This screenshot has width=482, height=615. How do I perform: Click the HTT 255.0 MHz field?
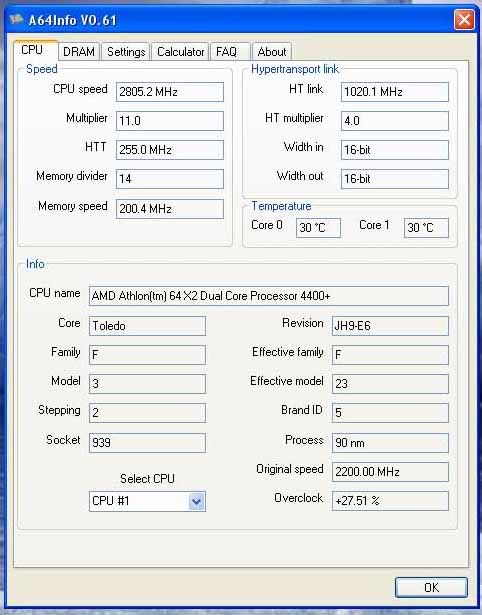tap(169, 150)
